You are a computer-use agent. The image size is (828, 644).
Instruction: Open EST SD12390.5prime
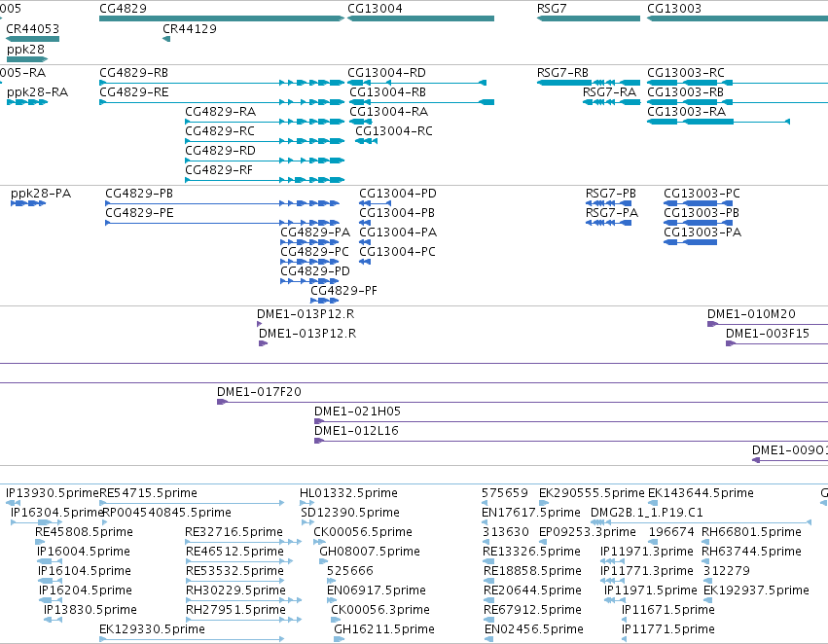pyautogui.click(x=350, y=513)
